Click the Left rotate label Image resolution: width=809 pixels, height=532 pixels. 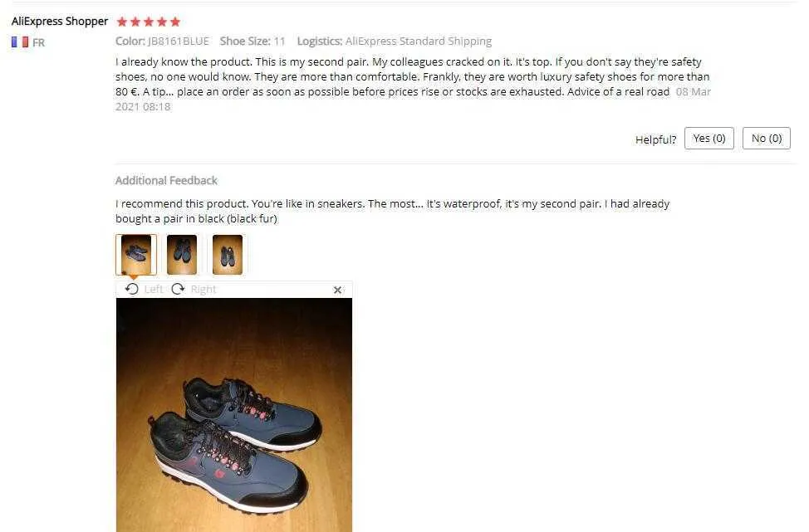154,289
